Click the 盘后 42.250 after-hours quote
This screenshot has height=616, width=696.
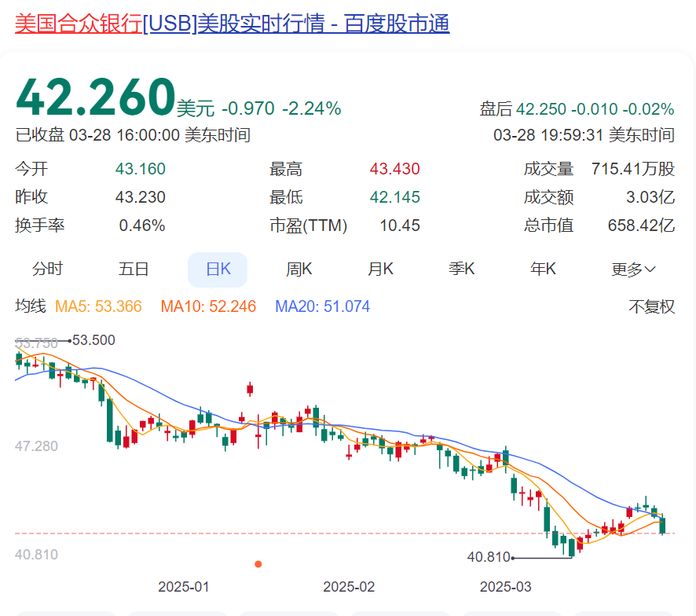pyautogui.click(x=577, y=108)
